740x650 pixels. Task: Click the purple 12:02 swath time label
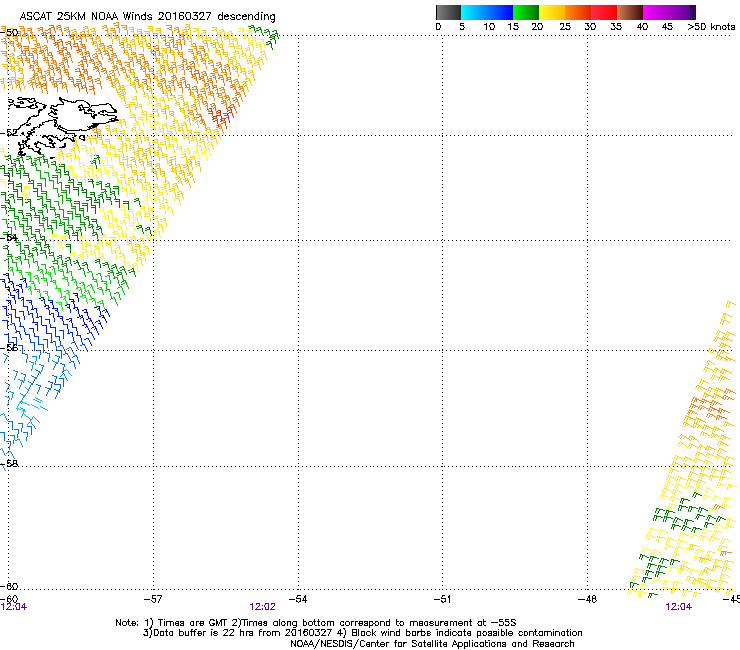[x=262, y=607]
